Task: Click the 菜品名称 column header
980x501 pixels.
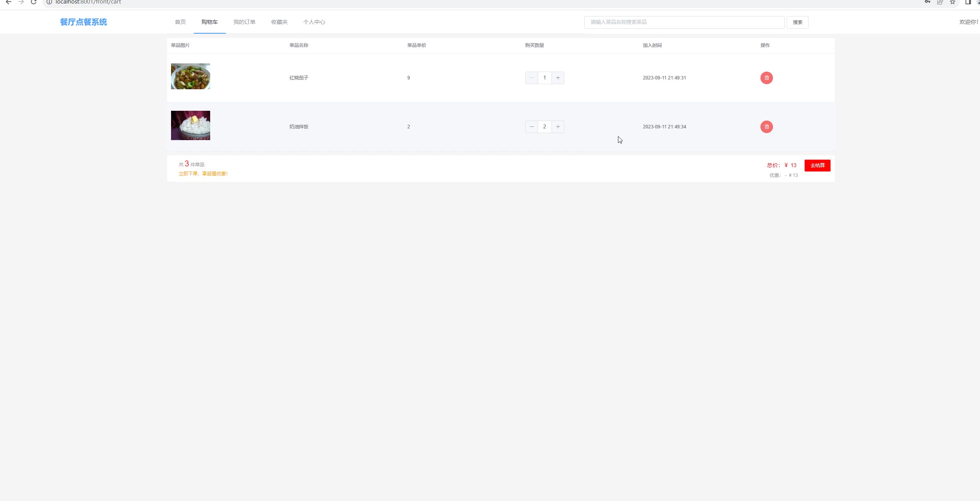Action: coord(299,45)
